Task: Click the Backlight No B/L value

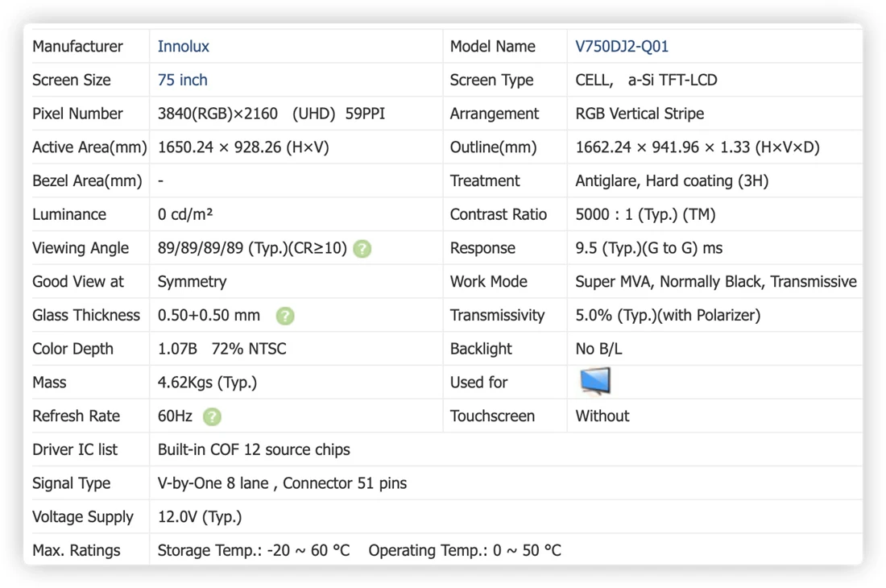Action: click(x=598, y=349)
